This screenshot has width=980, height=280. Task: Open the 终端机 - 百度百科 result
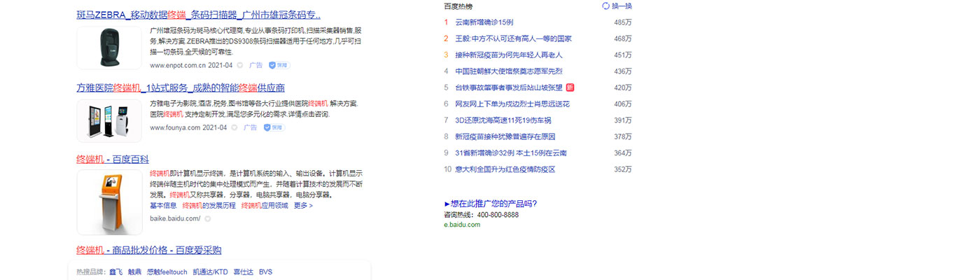coord(112,159)
